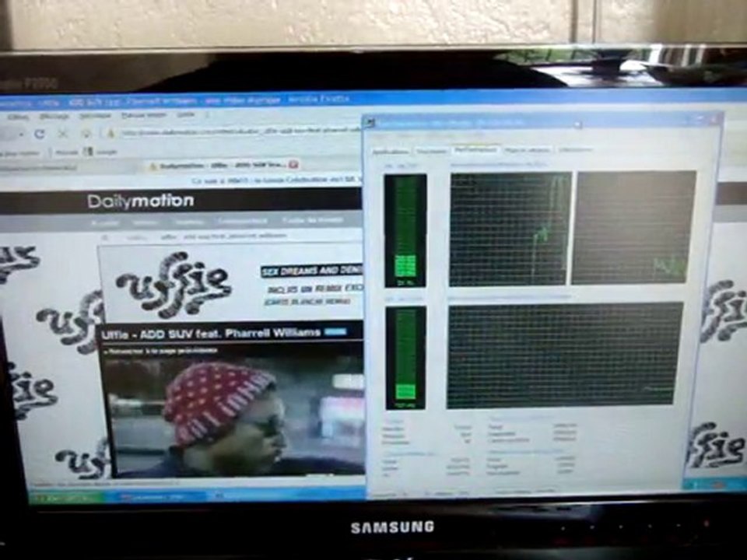The image size is (747, 560).
Task: Click the Dailymotion logo
Action: [x=141, y=201]
